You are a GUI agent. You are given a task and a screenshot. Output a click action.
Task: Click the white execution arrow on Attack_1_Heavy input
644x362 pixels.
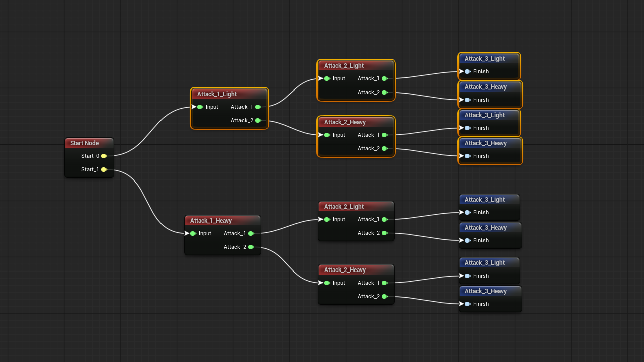click(187, 233)
